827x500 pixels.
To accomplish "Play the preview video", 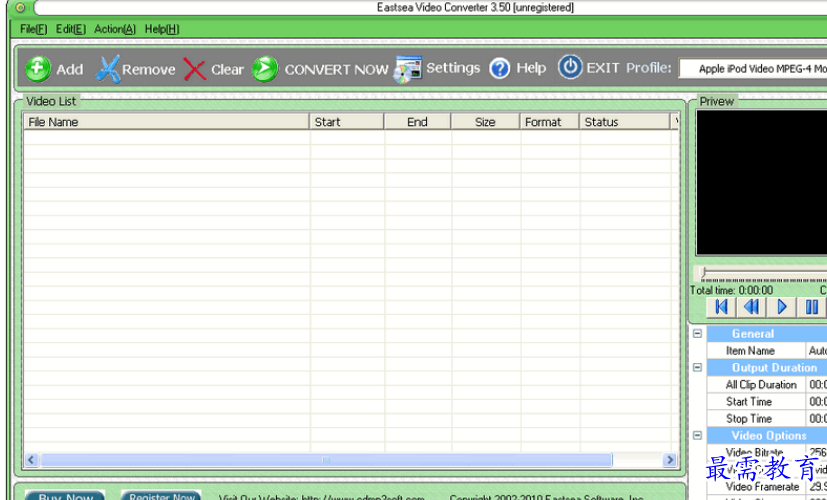I will [782, 306].
